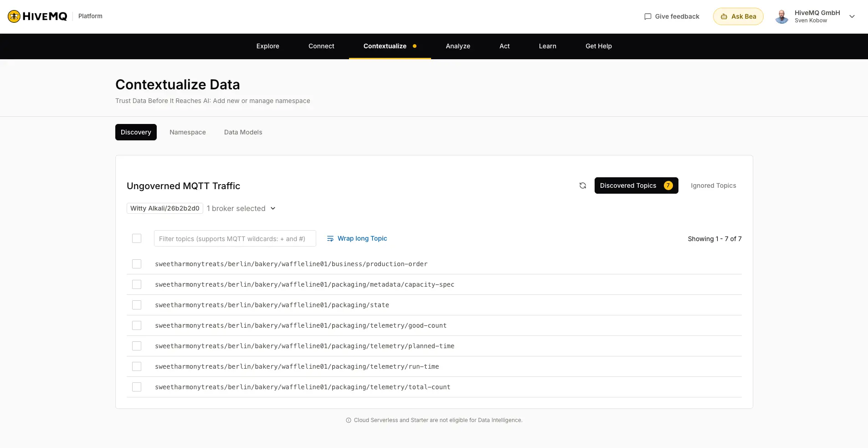Screen dimensions: 868x448
Task: Open the Connect nav item
Action: (321, 46)
